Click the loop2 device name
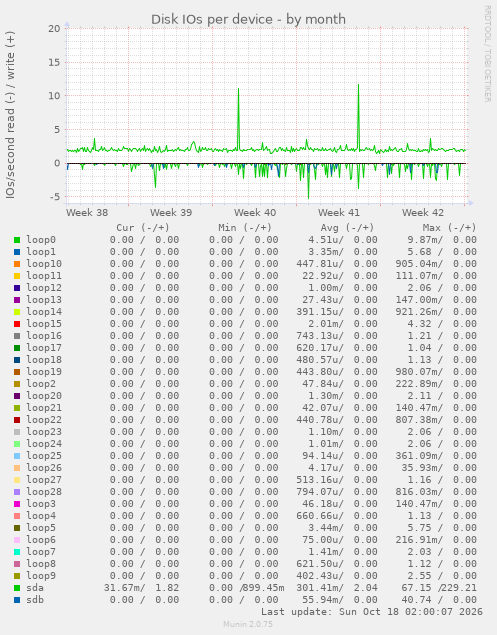 pyautogui.click(x=41, y=384)
